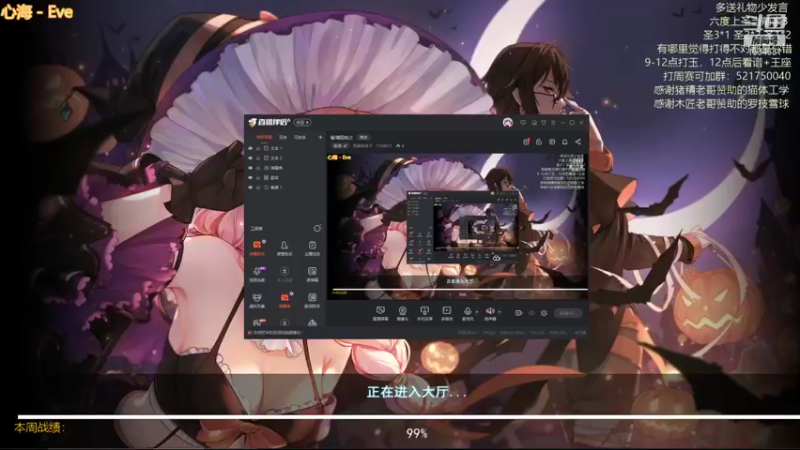Toggle lock icon on third source row
This screenshot has height=450, width=800.
pyautogui.click(x=258, y=168)
